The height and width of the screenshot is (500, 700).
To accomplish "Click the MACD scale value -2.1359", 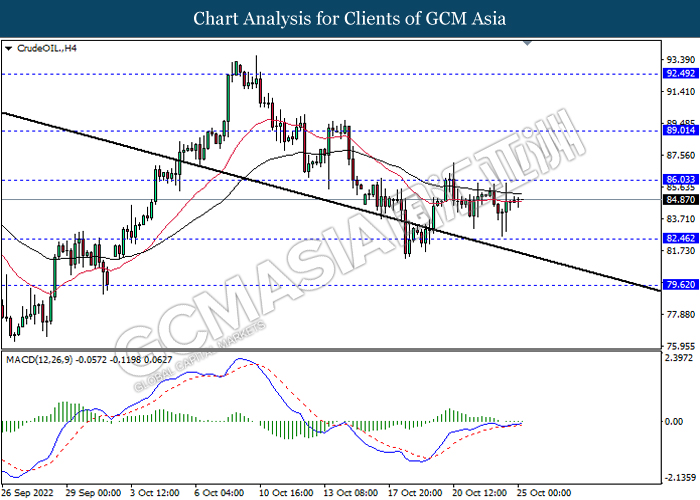I will pyautogui.click(x=681, y=478).
